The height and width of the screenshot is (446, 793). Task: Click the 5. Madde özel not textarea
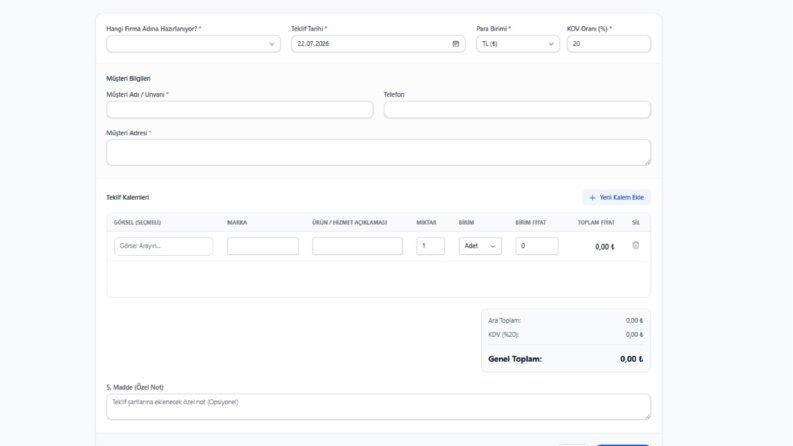378,407
